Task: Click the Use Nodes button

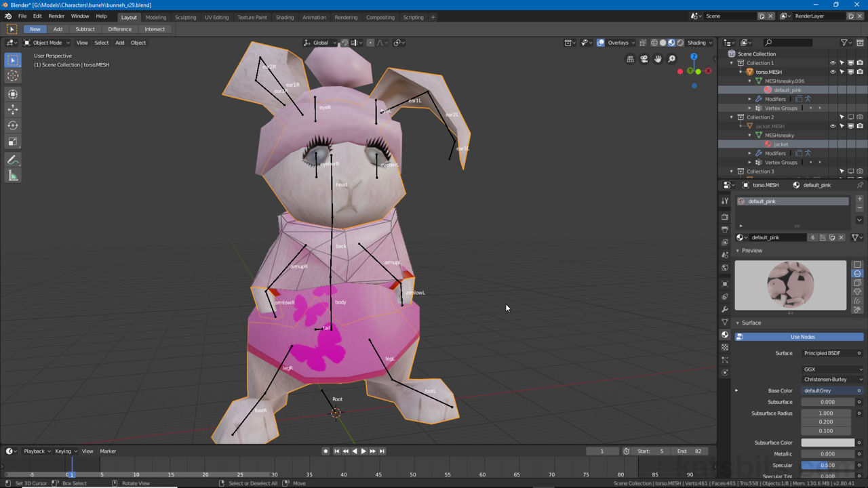Action: [x=799, y=337]
